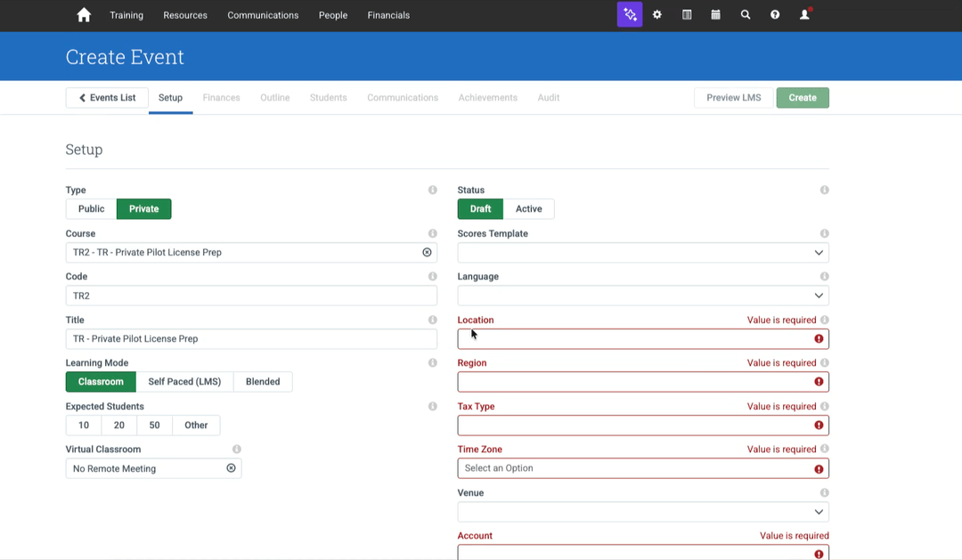
Task: Open the reports sheet icon in navbar
Action: pyautogui.click(x=687, y=15)
